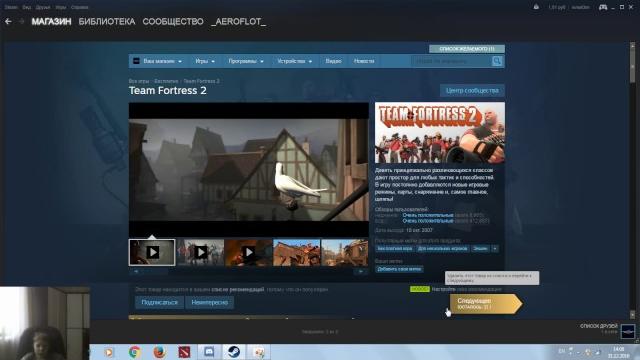
Task: Open the media player taskbar icon
Action: pos(109,352)
